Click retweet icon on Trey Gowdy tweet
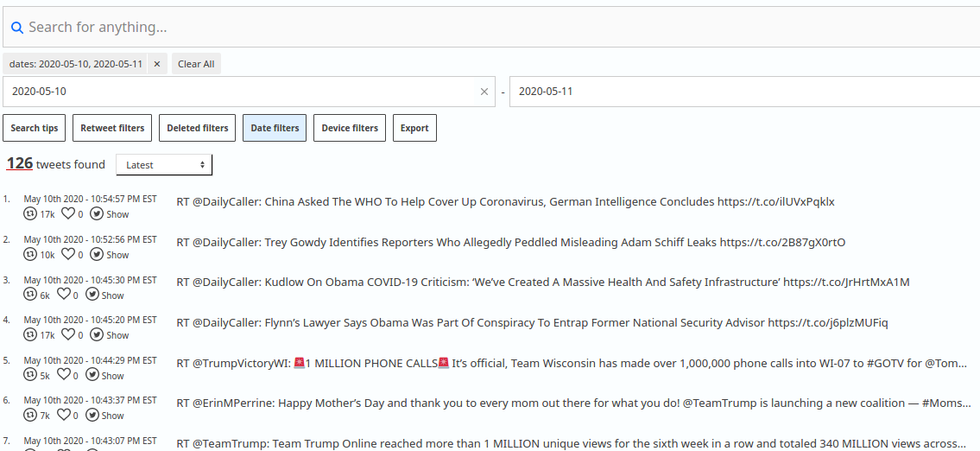Viewport: 980px width, 451px height. (x=30, y=255)
